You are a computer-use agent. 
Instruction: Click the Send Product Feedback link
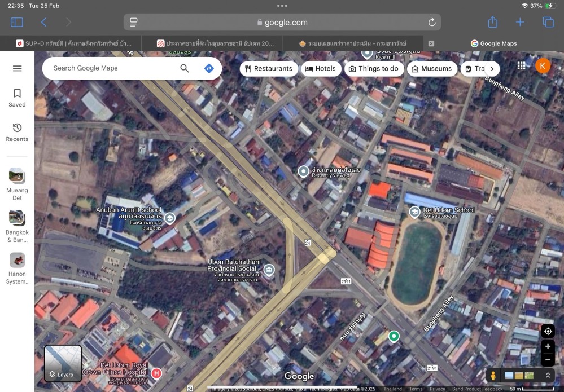pyautogui.click(x=477, y=389)
